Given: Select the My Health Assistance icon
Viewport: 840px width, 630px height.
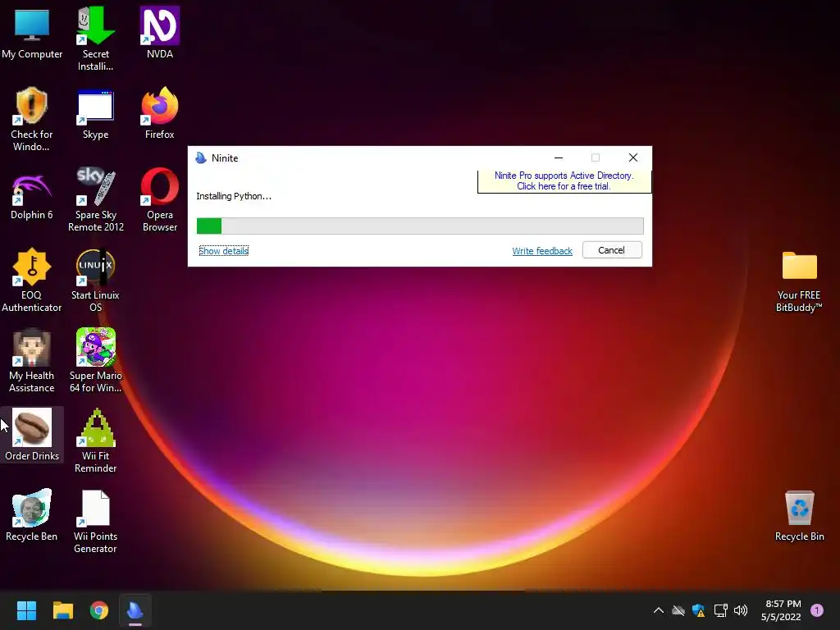Looking at the screenshot, I should click(x=32, y=360).
